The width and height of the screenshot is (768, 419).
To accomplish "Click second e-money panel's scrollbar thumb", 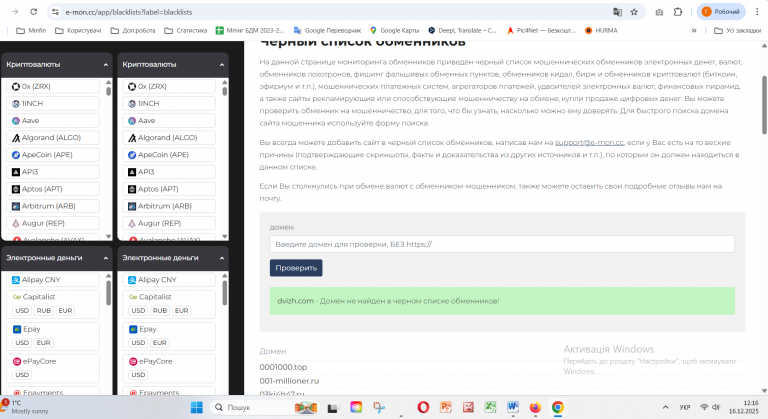I will click(224, 293).
